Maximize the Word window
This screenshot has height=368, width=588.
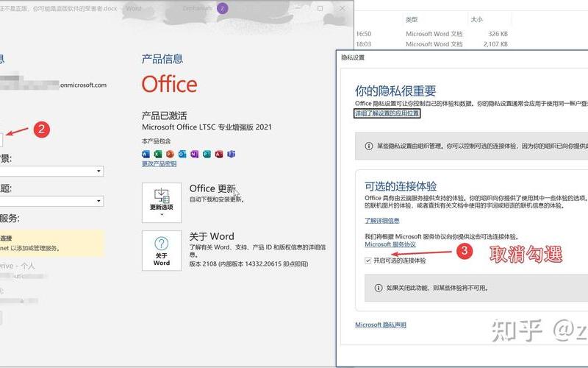tap(320, 8)
